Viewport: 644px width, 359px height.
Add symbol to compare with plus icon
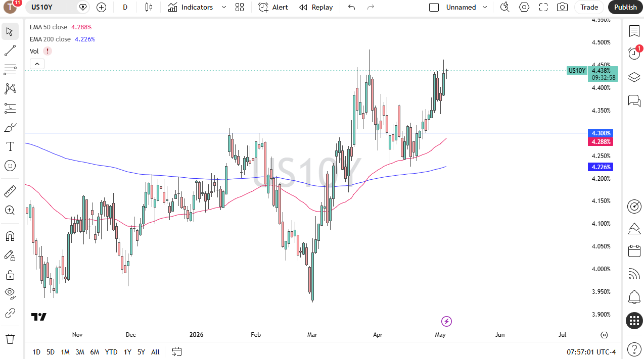click(x=101, y=7)
